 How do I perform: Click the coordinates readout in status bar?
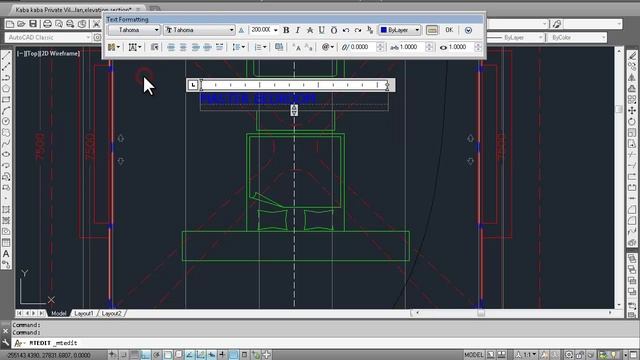click(x=49, y=356)
